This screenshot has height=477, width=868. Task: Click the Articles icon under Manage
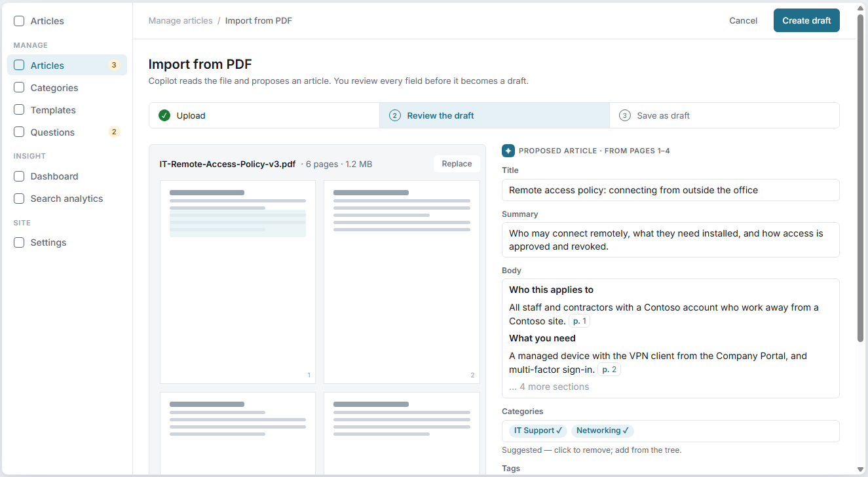pyautogui.click(x=19, y=66)
